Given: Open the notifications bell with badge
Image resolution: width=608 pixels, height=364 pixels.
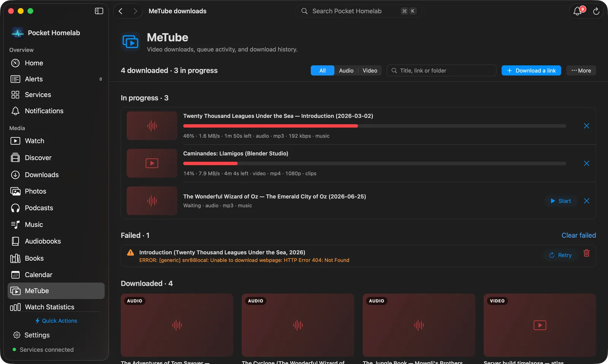Looking at the screenshot, I should coord(578,11).
